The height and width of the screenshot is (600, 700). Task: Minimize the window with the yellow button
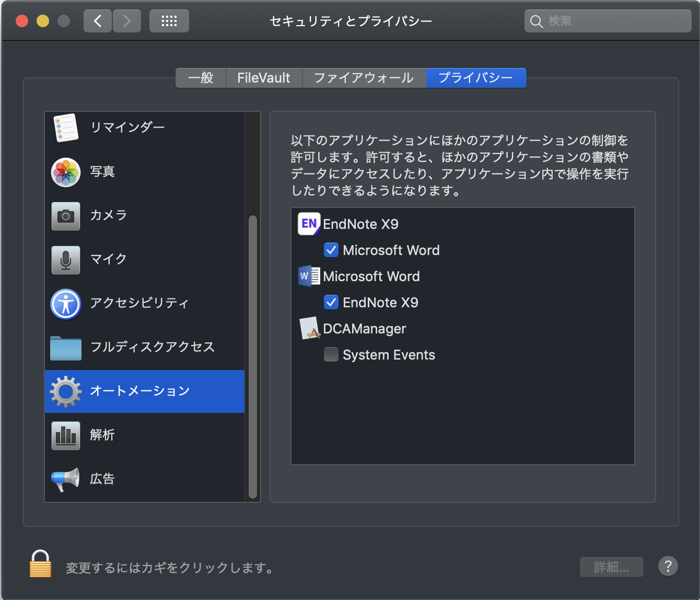coord(43,21)
